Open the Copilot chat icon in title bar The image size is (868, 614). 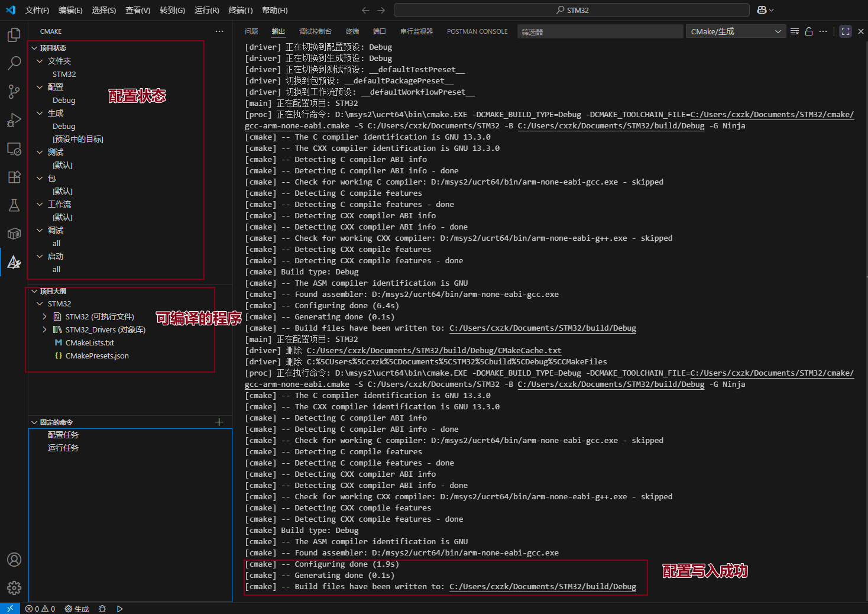pyautogui.click(x=765, y=10)
